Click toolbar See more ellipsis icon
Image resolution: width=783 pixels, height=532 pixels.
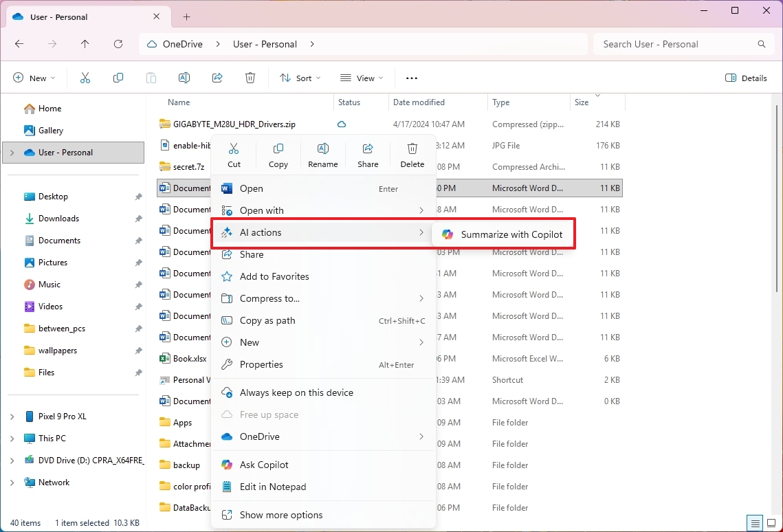click(x=412, y=78)
